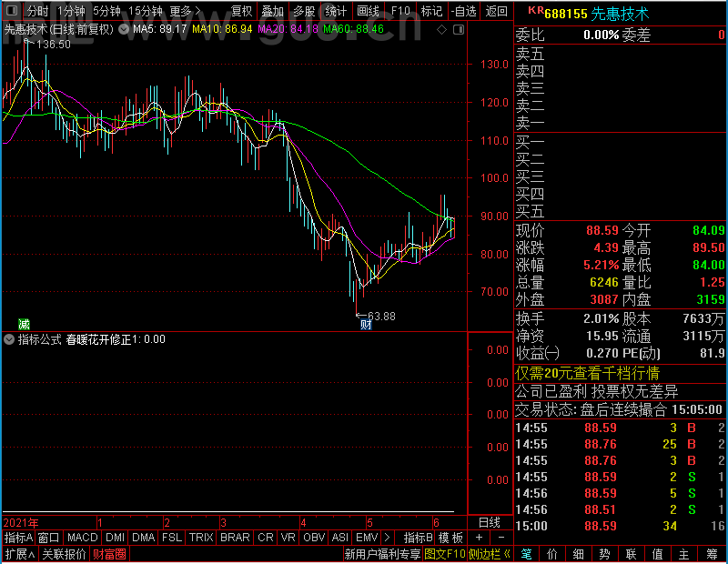The image size is (728, 564).
Task: Switch indicator to TRIX
Action: point(200,538)
